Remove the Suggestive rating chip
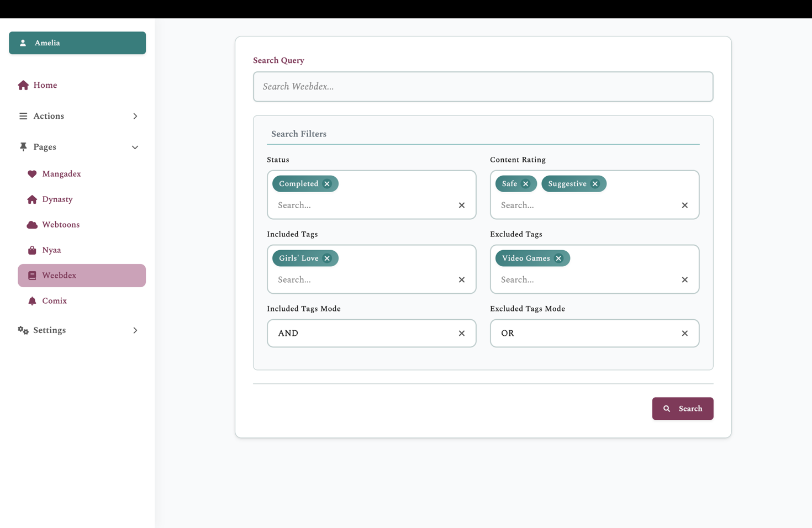Image resolution: width=812 pixels, height=528 pixels. click(595, 184)
